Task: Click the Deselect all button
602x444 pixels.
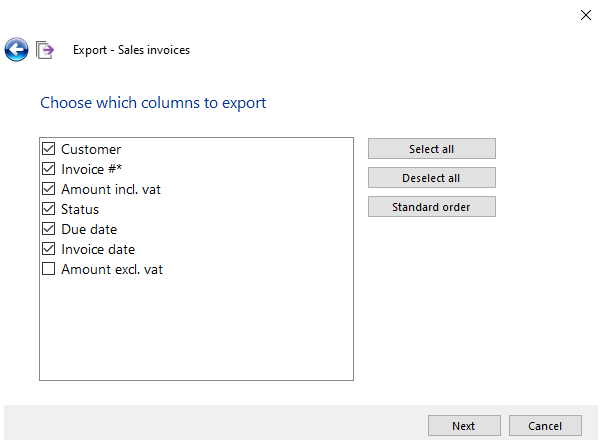Action: click(431, 178)
